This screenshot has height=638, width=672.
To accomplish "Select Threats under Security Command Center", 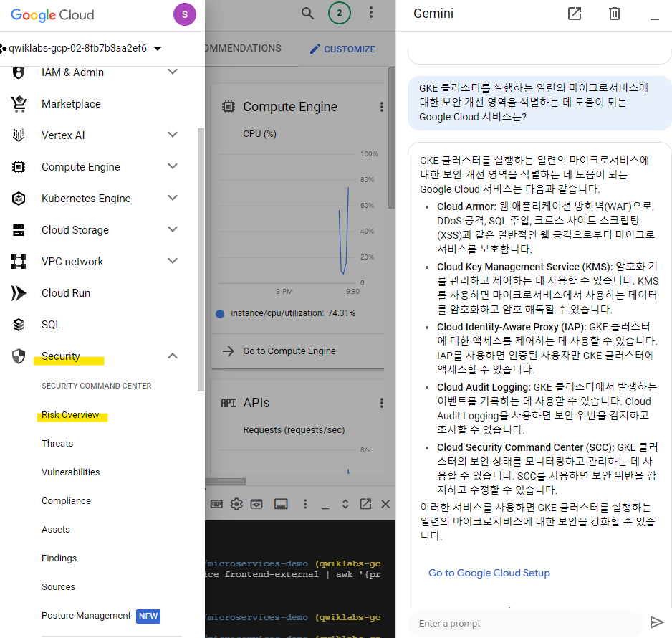I will [57, 443].
